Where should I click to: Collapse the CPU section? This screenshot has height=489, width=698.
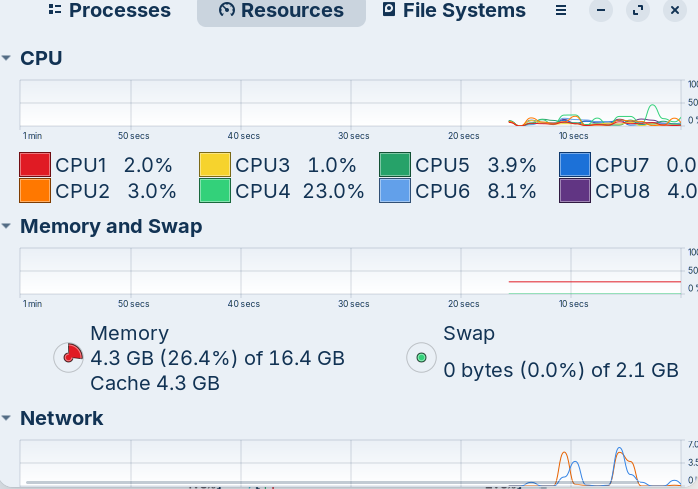[x=6, y=58]
